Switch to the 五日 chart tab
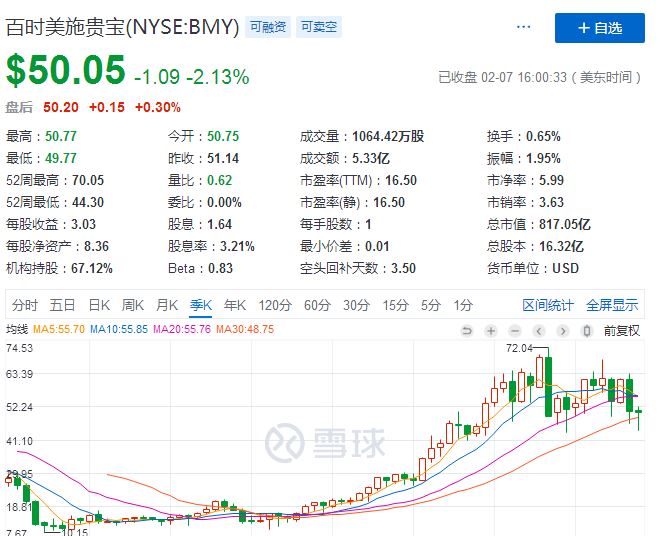This screenshot has width=662, height=536. pos(62,305)
